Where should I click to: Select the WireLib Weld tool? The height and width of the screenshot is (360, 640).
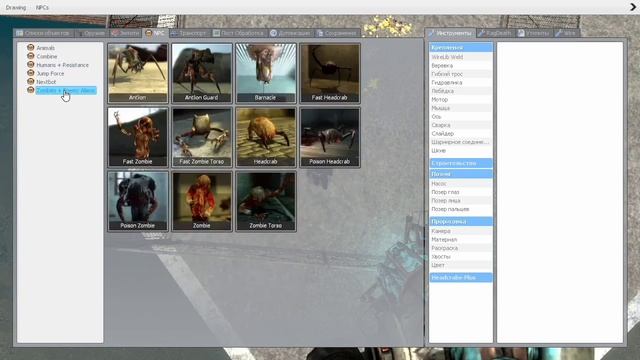(461, 57)
